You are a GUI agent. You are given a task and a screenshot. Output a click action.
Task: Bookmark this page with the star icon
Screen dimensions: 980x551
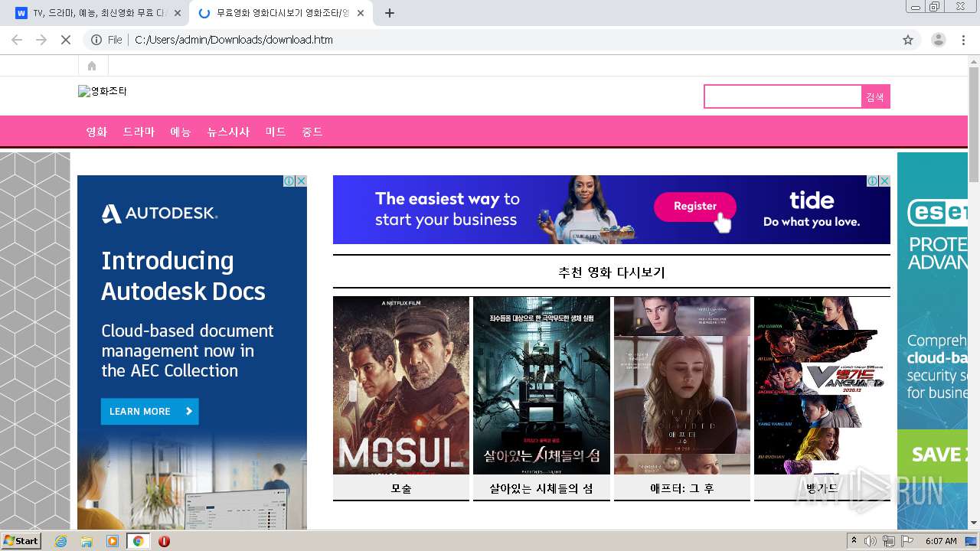tap(908, 40)
